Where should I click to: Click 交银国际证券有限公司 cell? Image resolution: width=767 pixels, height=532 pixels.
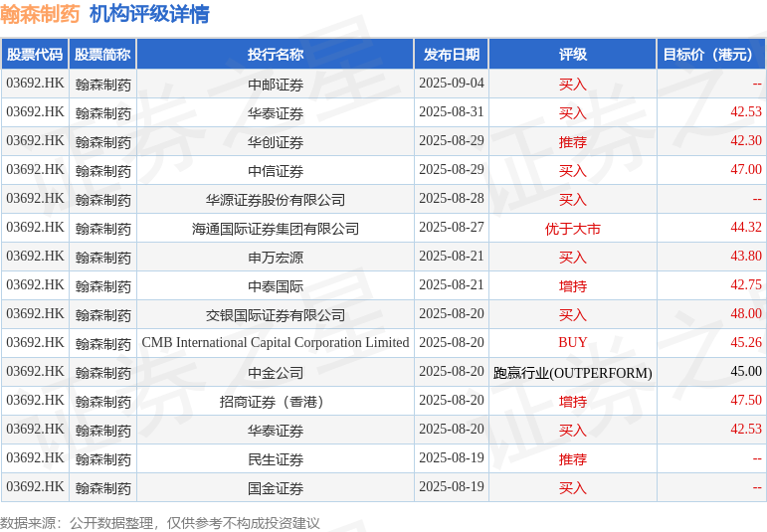pos(276,315)
